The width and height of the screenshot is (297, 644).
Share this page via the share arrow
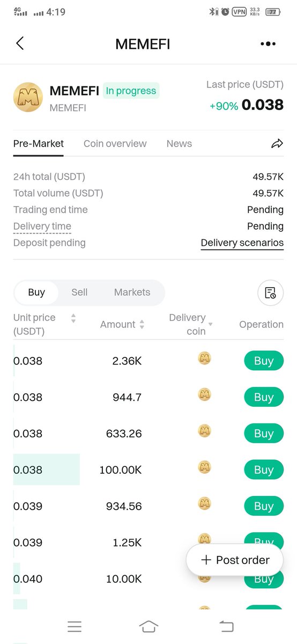[x=277, y=143]
